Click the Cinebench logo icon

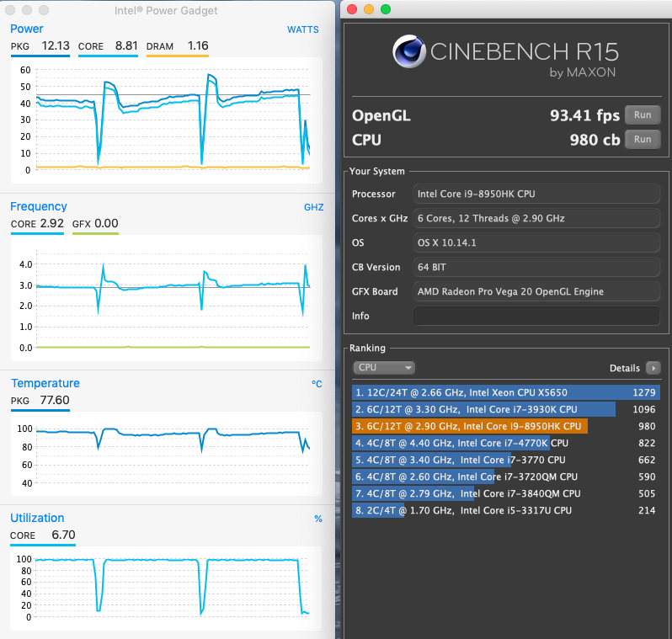pyautogui.click(x=409, y=51)
